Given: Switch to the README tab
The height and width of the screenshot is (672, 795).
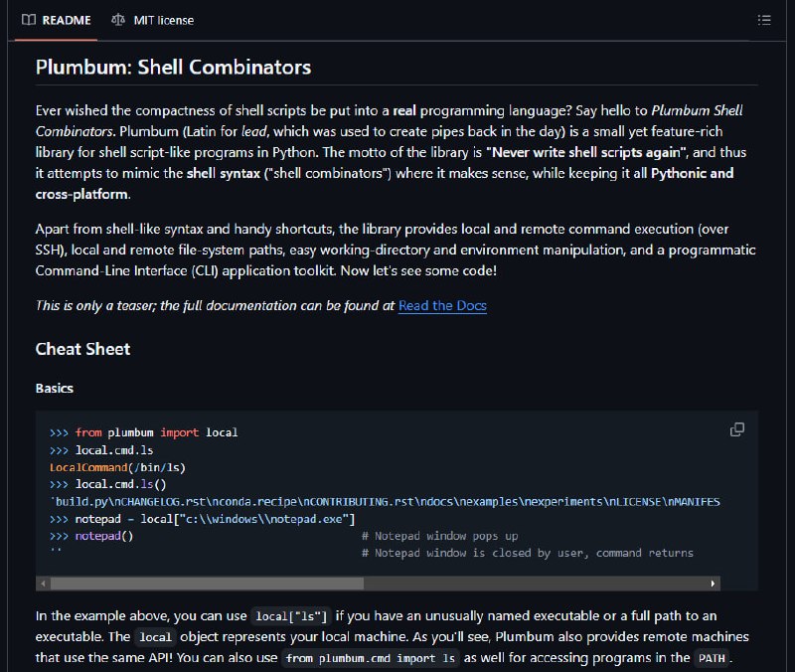Looking at the screenshot, I should pos(57,20).
